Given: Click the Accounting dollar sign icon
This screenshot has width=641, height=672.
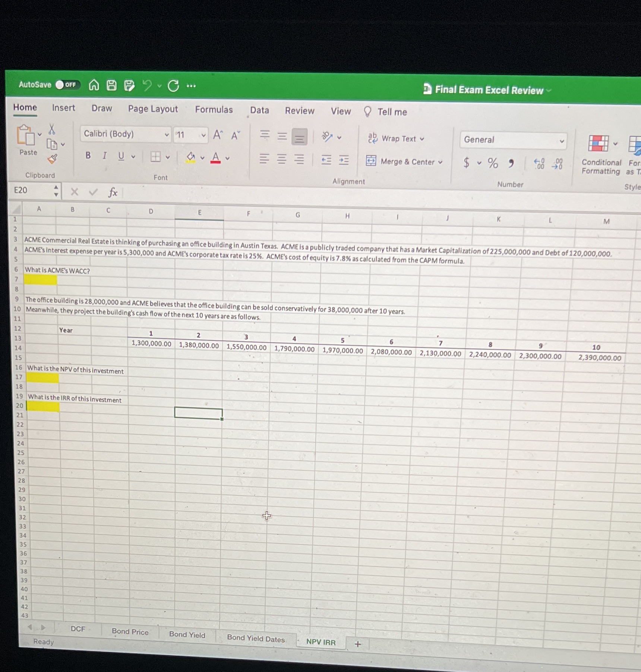Looking at the screenshot, I should (466, 162).
